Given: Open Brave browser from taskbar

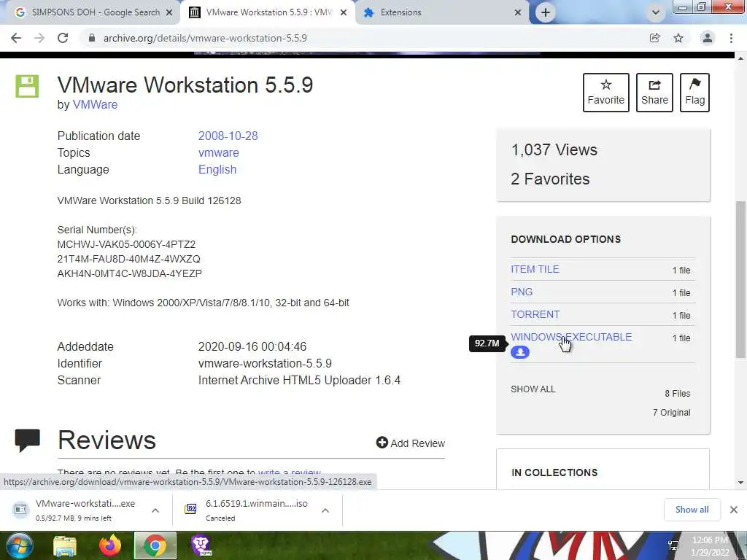Looking at the screenshot, I should 201,545.
